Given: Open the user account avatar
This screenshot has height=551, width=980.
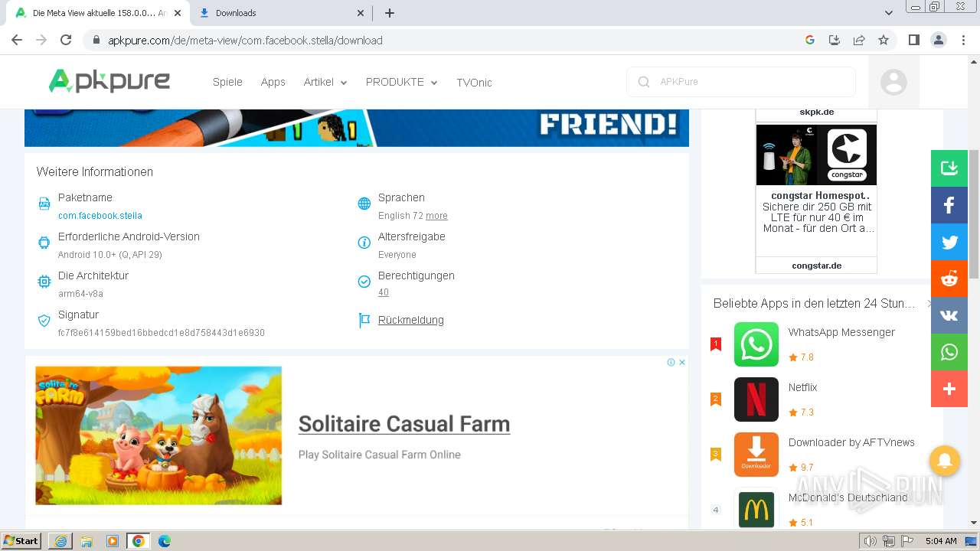Looking at the screenshot, I should tap(893, 82).
